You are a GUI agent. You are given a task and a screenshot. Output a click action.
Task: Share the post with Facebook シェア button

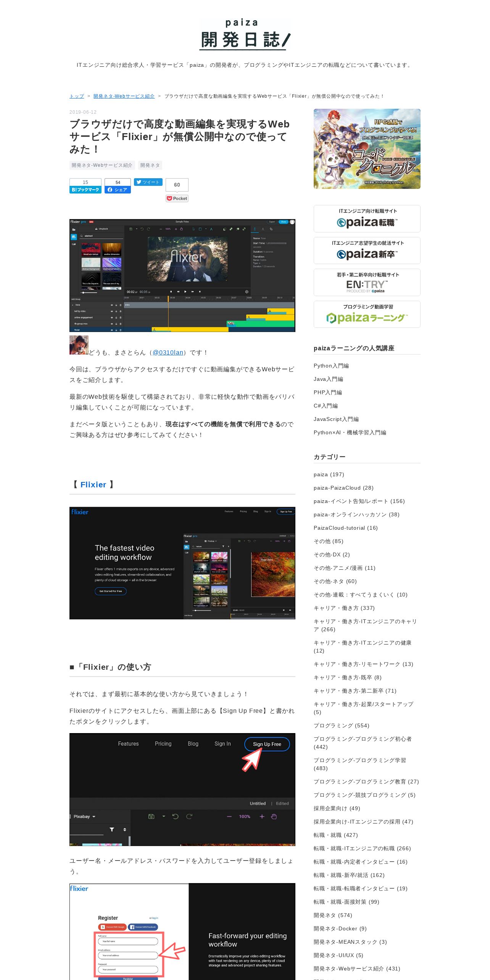pyautogui.click(x=118, y=190)
